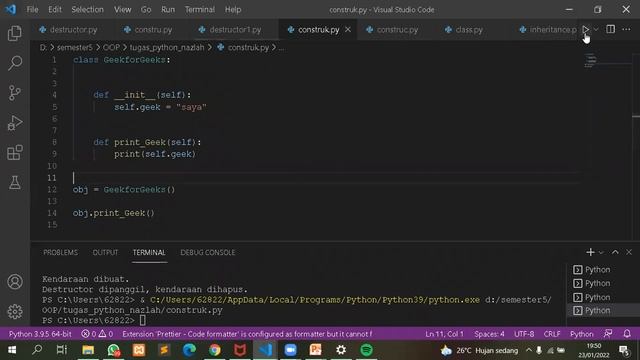This screenshot has height=360, width=640.
Task: Open Zoom from the taskbar
Action: click(290, 350)
